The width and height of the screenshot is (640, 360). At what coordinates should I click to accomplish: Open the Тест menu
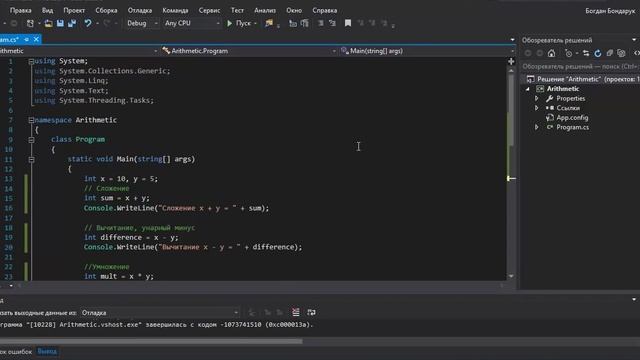237,10
